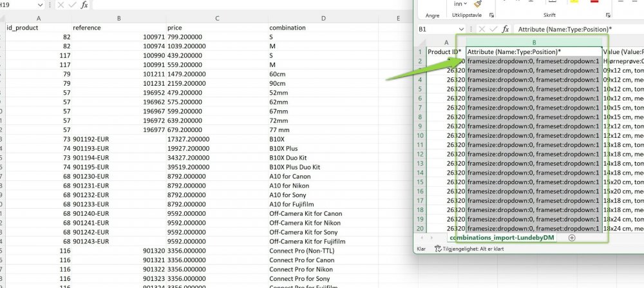
Task: Open the Skrift dialog launcher
Action: [x=608, y=15]
